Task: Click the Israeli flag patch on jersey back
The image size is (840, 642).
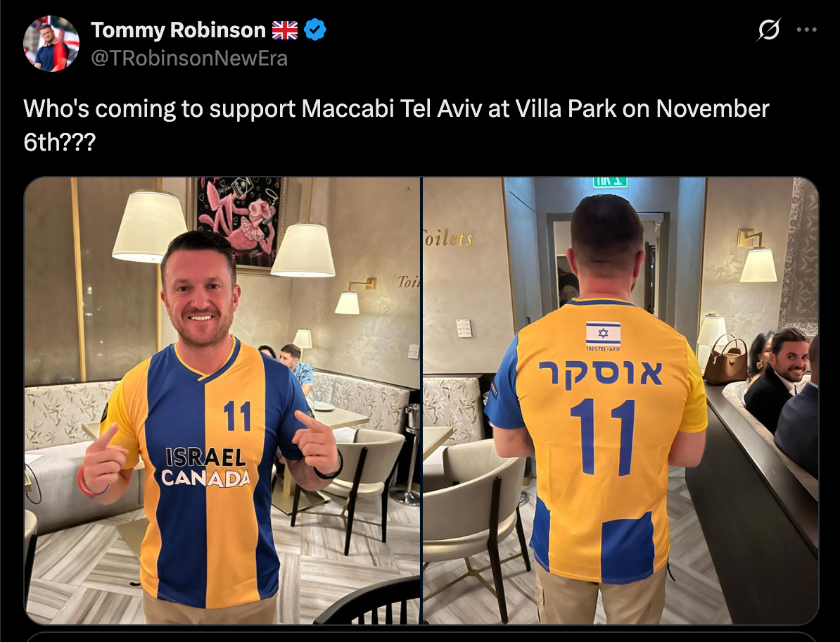Action: pyautogui.click(x=603, y=334)
